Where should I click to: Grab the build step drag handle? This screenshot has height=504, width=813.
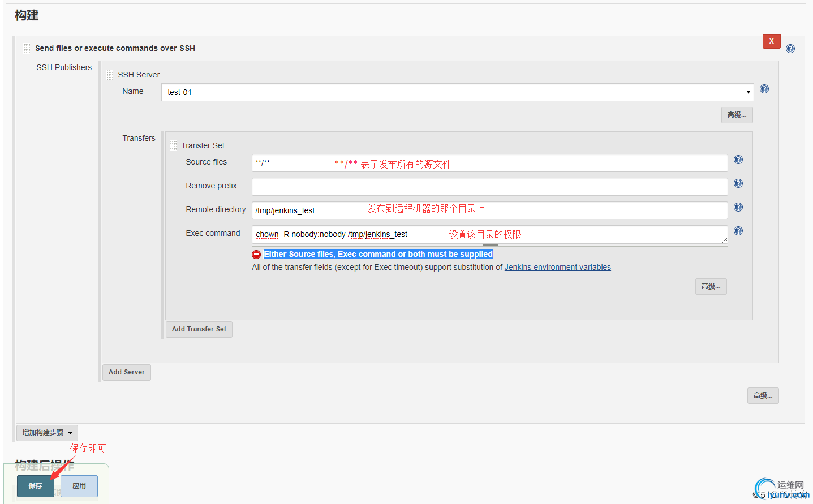[27, 48]
